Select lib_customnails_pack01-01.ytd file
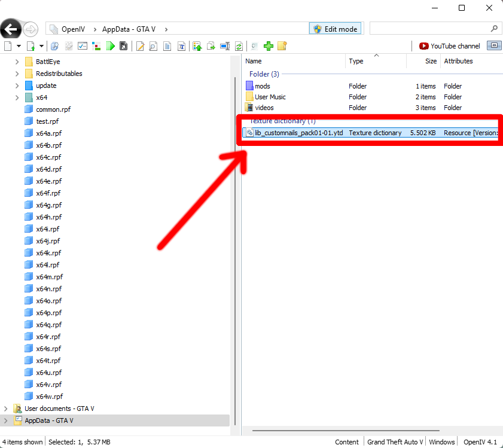This screenshot has width=503, height=448. click(x=298, y=133)
